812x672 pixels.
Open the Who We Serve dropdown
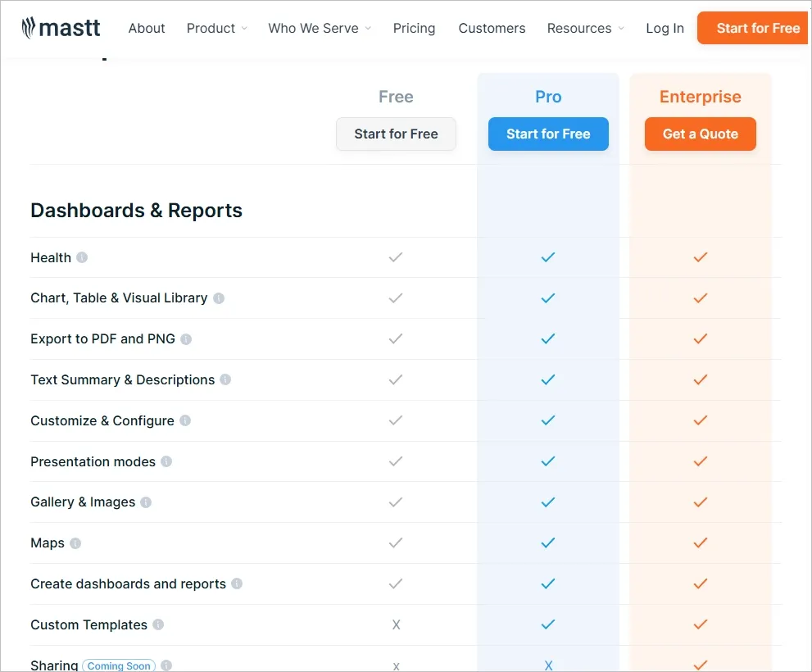click(319, 28)
